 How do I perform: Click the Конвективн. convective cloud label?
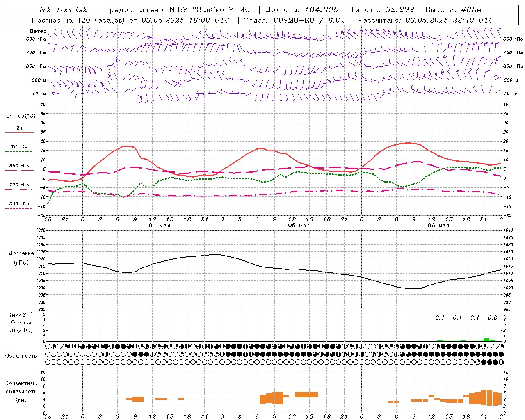click(x=21, y=383)
